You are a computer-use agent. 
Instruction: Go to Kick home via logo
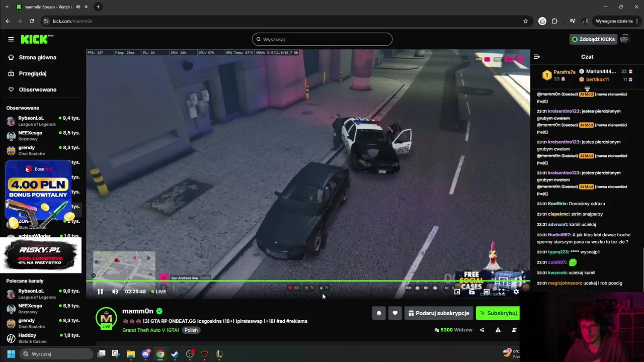[37, 39]
